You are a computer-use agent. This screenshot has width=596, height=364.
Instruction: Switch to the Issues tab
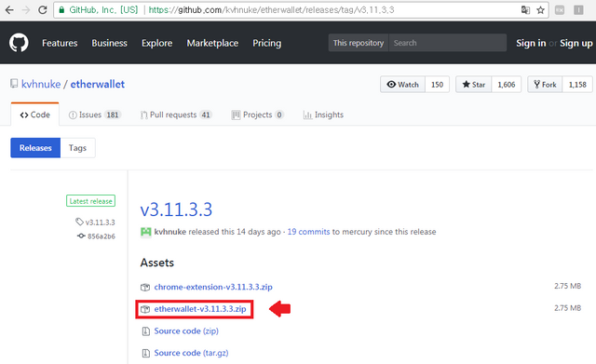coord(95,115)
